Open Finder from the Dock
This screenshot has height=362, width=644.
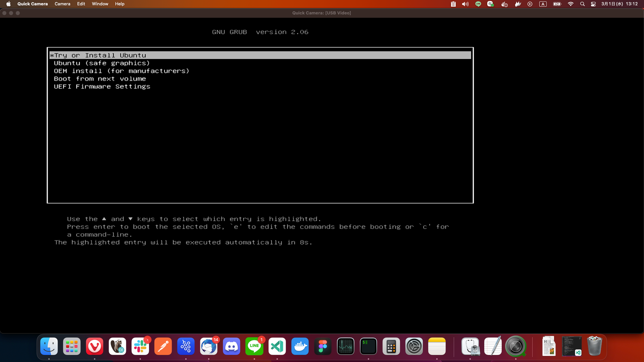49,346
